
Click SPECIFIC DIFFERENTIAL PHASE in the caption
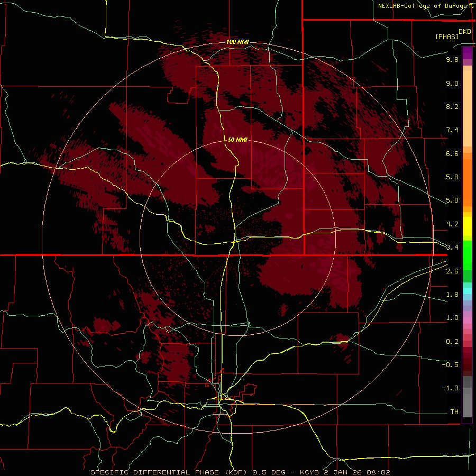click(x=154, y=472)
